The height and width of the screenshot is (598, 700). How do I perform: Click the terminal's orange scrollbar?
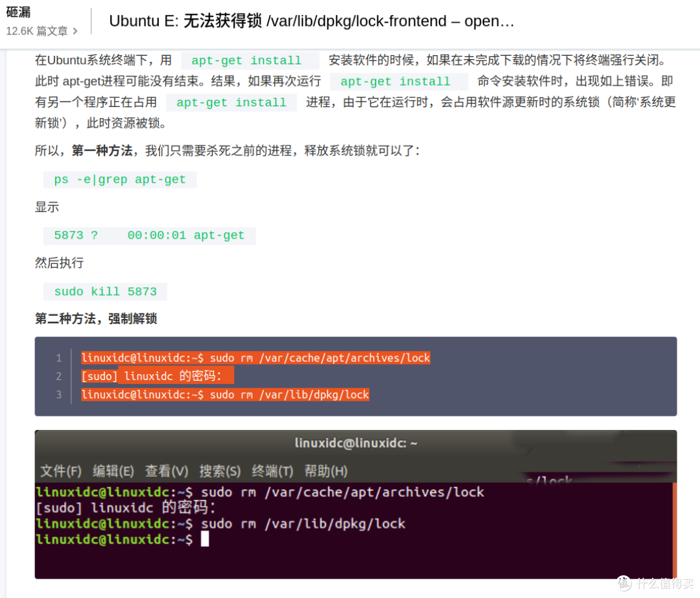point(675,530)
